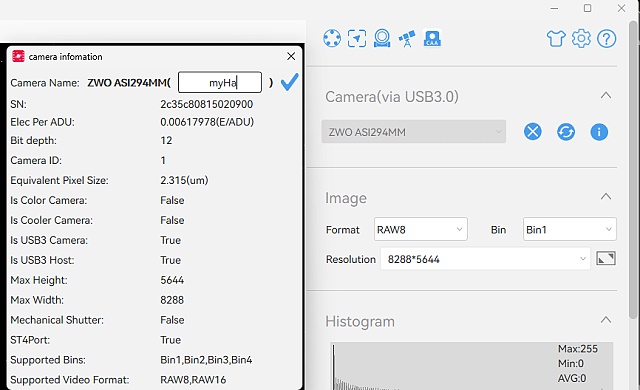Screen dimensions: 640x390
Task: Open the CAA camera rotator icon
Action: [432, 38]
